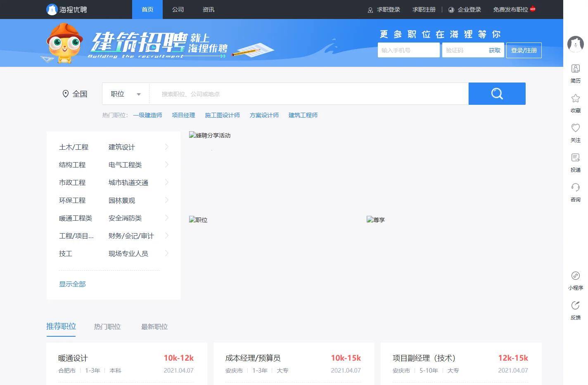Viewport: 588px width, 385px height.
Task: Click hot job 一级建造师
Action: coord(147,115)
